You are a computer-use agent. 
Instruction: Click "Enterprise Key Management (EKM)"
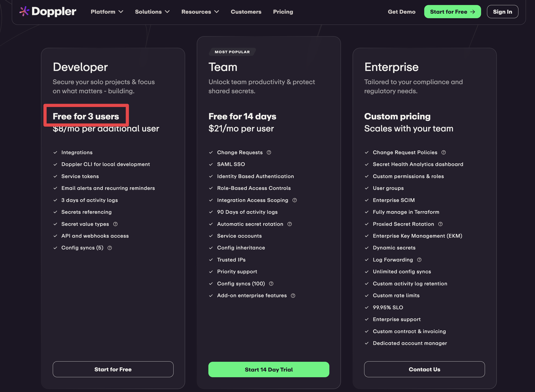[417, 236]
